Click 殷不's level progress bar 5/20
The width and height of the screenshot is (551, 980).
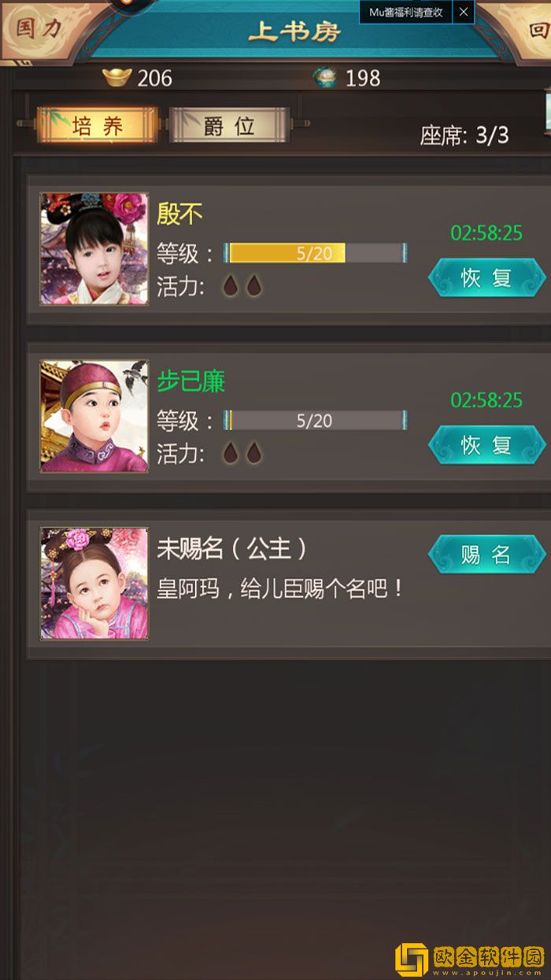(x=315, y=253)
